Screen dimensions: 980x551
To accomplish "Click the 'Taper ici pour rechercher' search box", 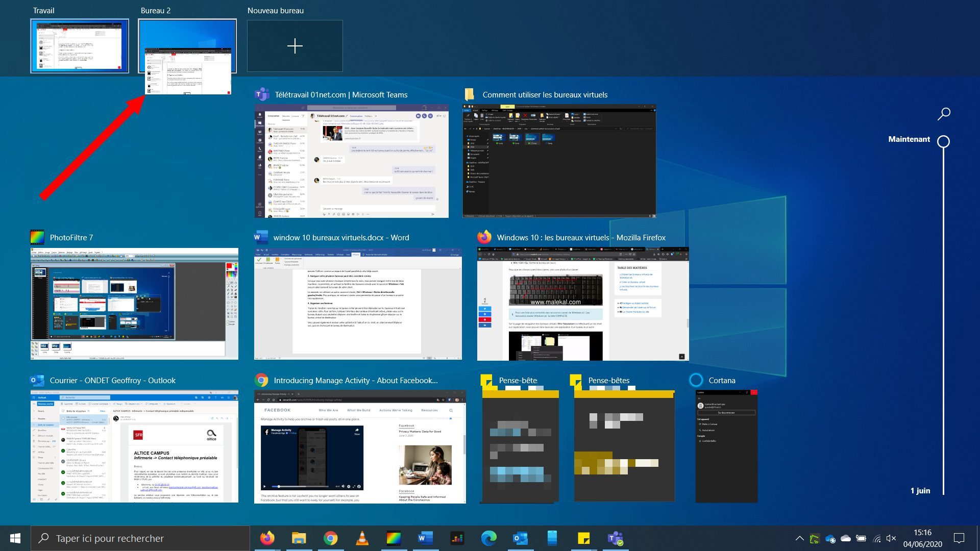I will coord(140,538).
